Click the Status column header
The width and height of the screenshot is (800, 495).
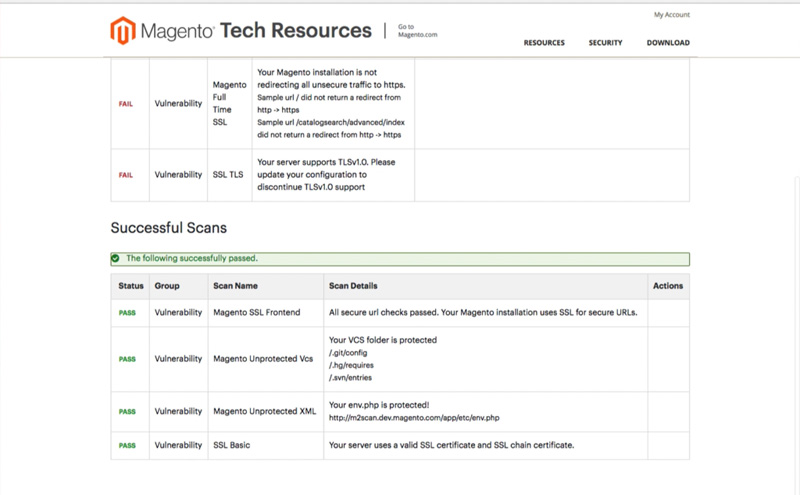click(131, 286)
